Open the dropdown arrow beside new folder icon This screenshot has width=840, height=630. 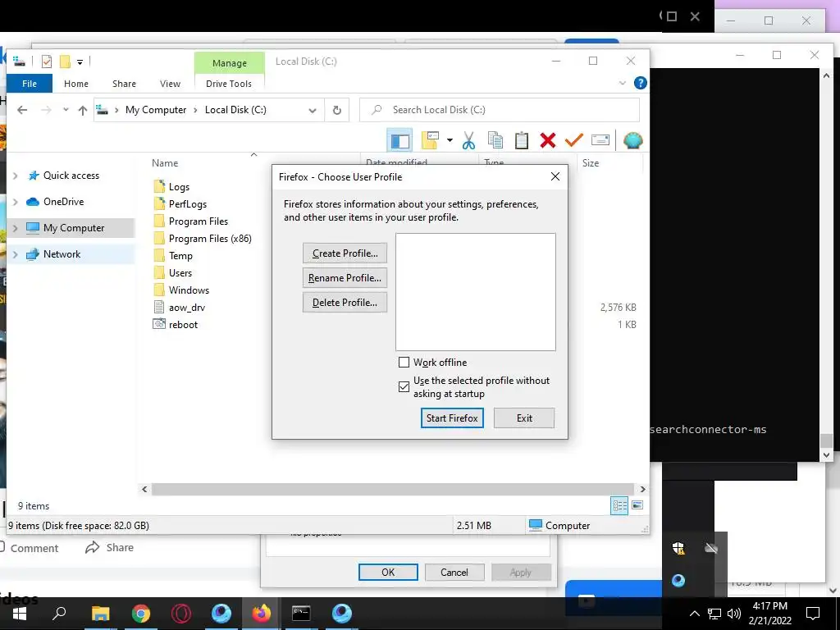pos(450,140)
